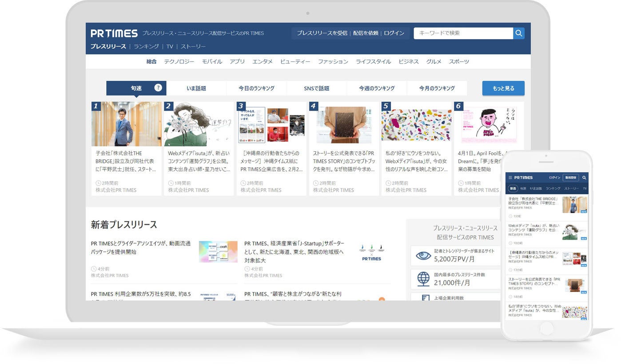Open the ストーリー navigation item on laptop
This screenshot has width=621, height=364.
point(193,47)
